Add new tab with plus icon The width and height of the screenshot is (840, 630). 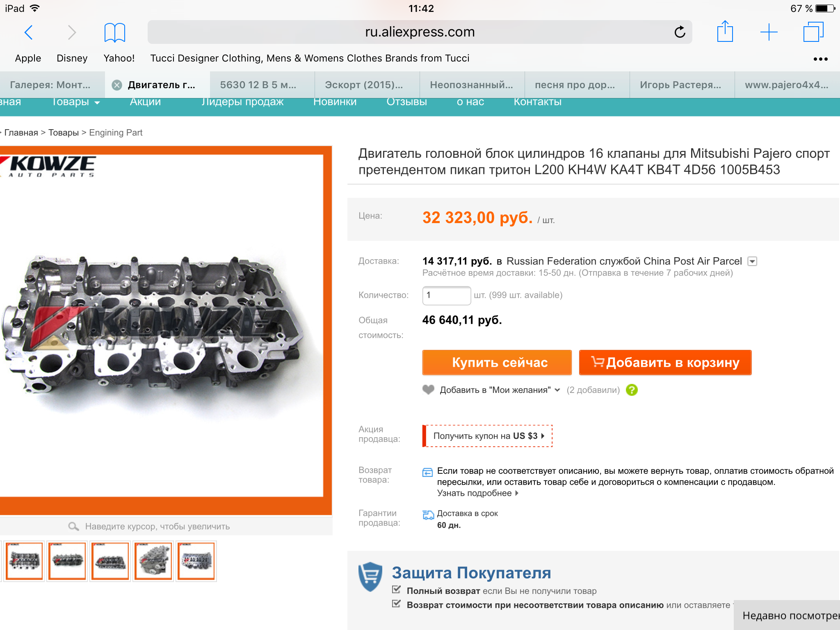click(769, 32)
